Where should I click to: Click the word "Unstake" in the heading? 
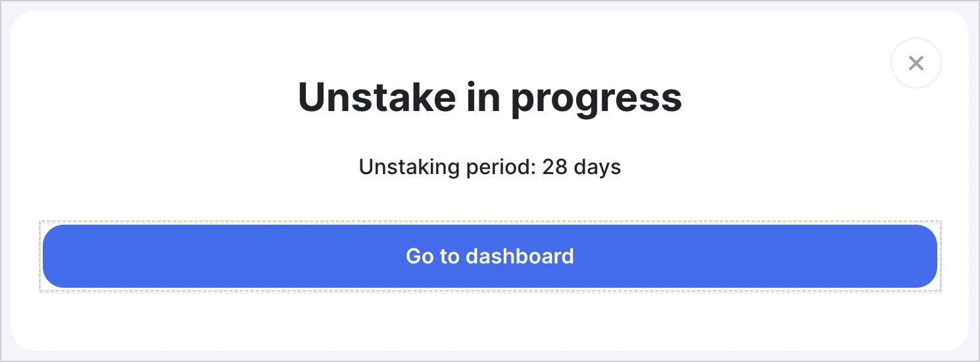(x=376, y=97)
